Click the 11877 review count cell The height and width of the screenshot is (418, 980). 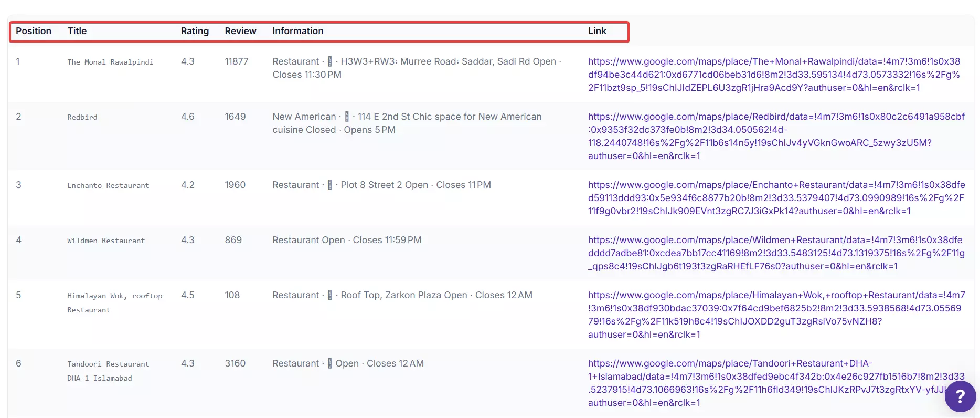pos(237,61)
